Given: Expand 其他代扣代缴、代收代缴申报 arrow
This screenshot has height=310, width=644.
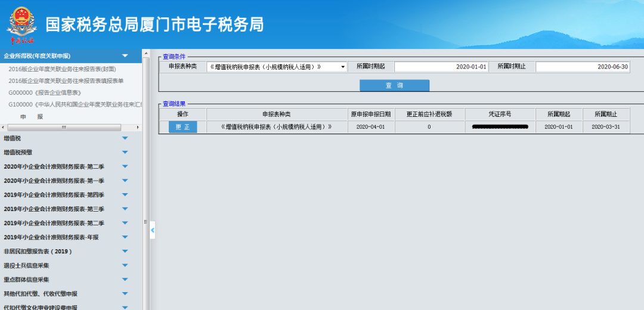Looking at the screenshot, I should [125, 293].
